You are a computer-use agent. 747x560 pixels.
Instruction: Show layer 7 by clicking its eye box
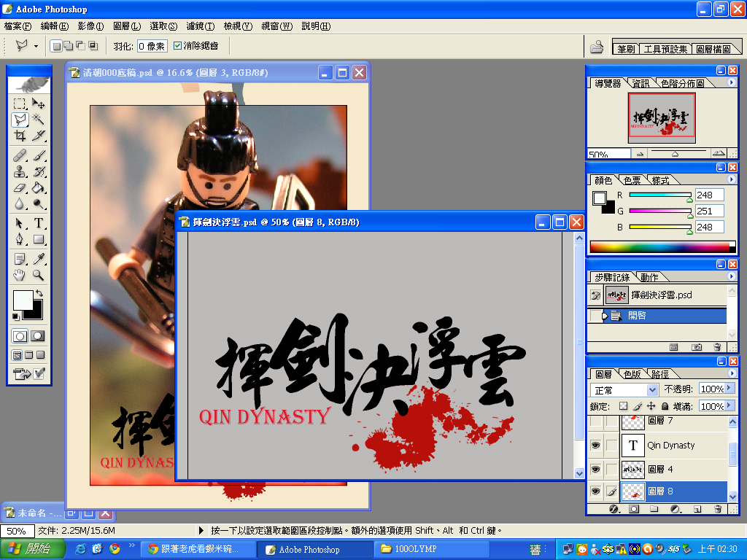(x=595, y=422)
